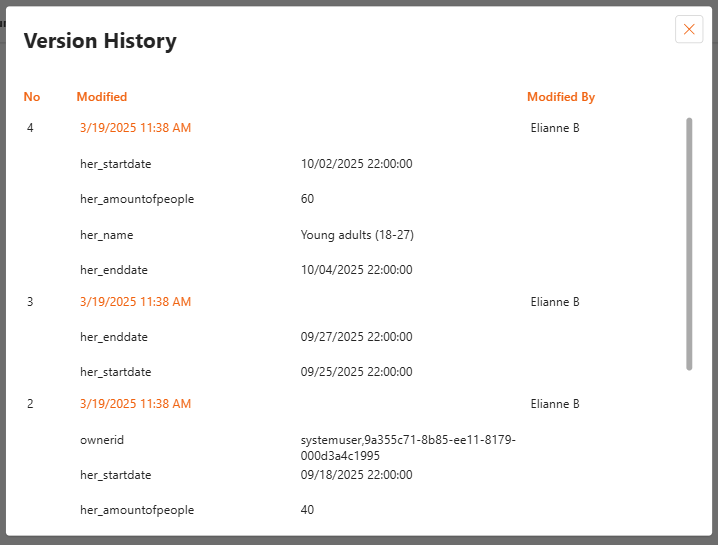Image resolution: width=718 pixels, height=545 pixels.
Task: Click her_amountofpeople value 60
Action: (307, 199)
